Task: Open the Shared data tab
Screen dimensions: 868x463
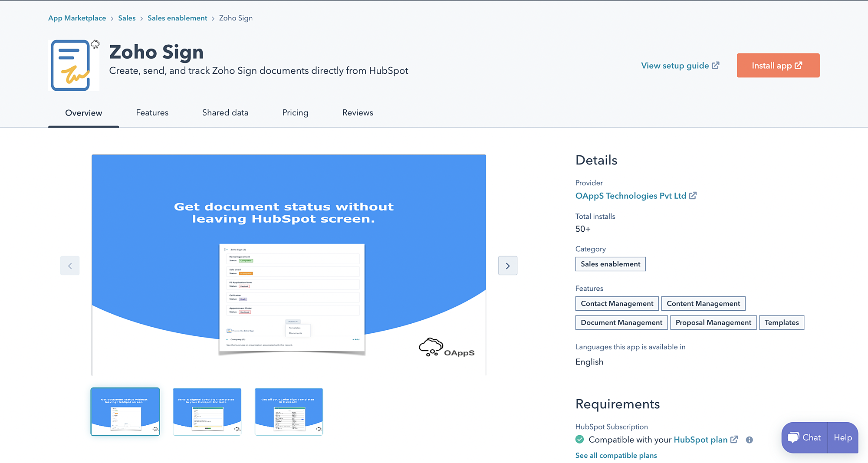Action: (225, 113)
